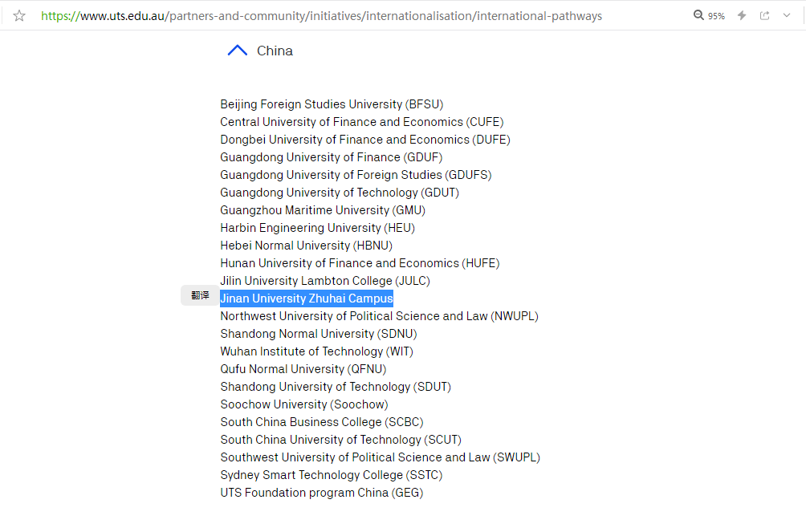This screenshot has height=532, width=806.
Task: Click the 翻译 translate popup button
Action: [x=200, y=295]
